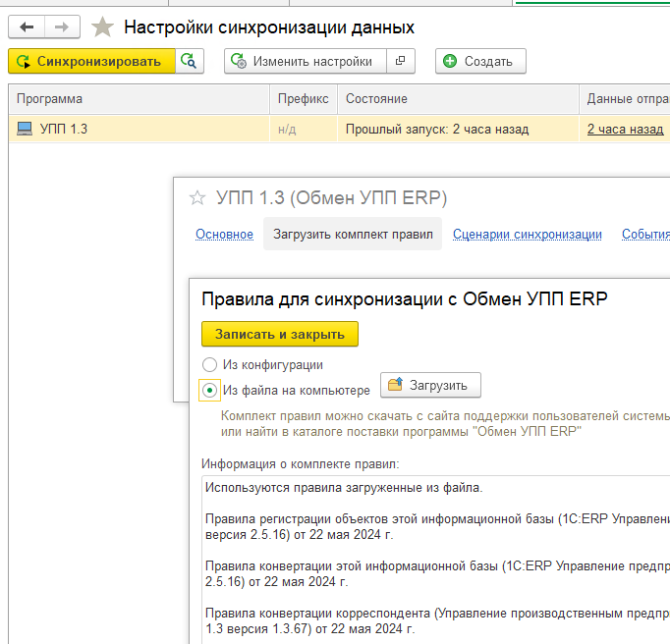Click Записать и закрыть button

click(x=280, y=334)
